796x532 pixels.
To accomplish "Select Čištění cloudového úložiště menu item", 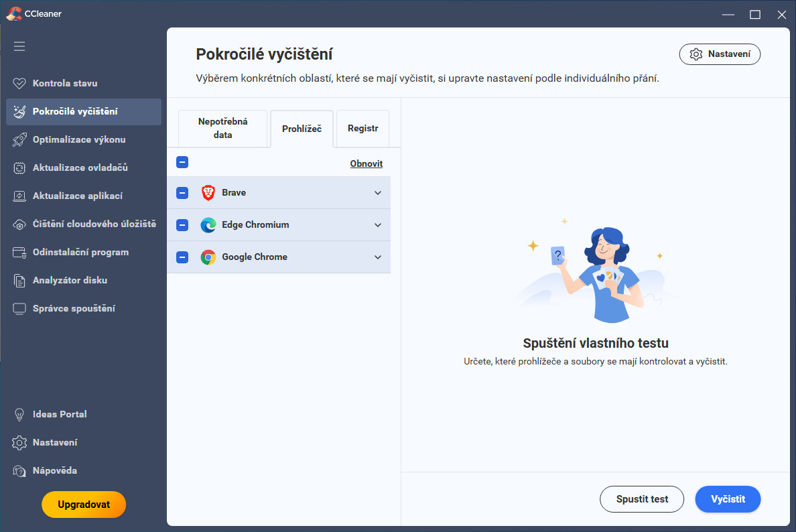I will [84, 224].
